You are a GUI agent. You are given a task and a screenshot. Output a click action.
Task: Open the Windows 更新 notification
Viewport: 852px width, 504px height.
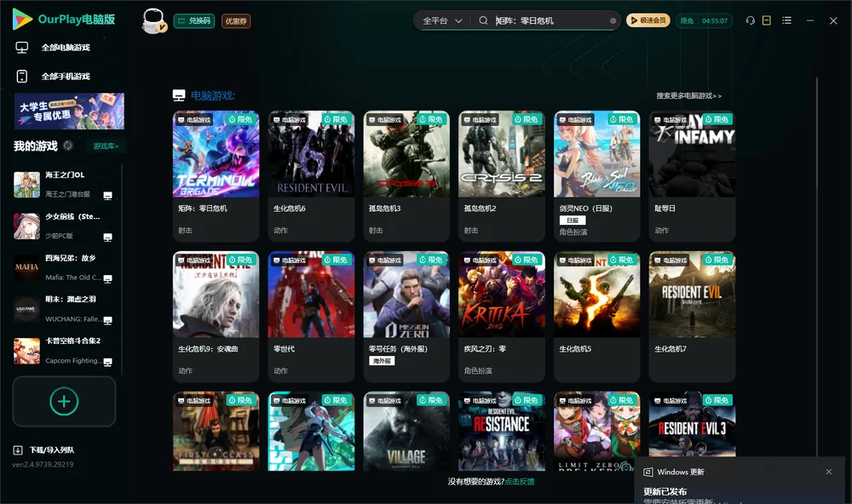(739, 482)
